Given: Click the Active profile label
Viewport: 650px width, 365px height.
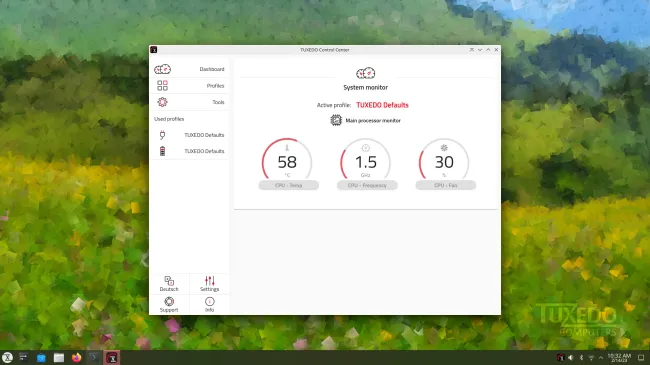Looking at the screenshot, I should 334,105.
